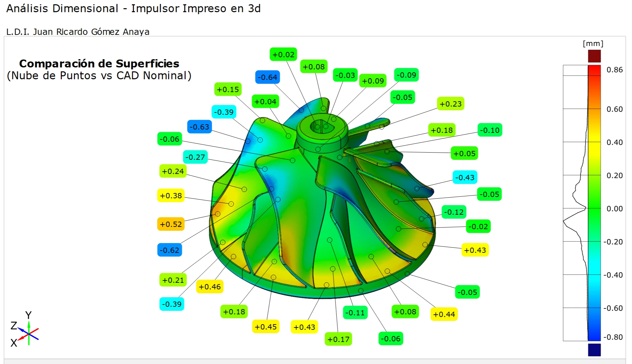Select the -0.62 deviation annotation

point(170,250)
